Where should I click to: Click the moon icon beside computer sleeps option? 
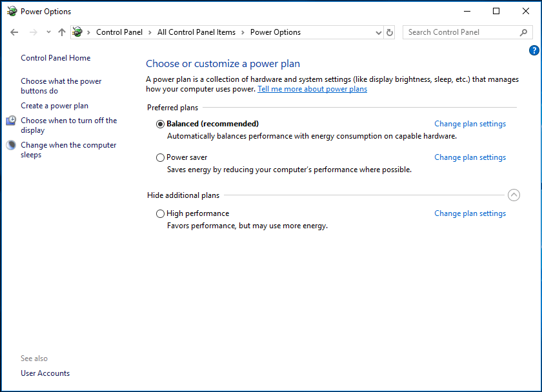(10, 145)
